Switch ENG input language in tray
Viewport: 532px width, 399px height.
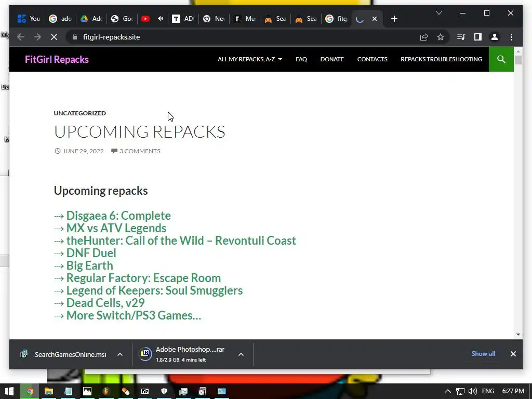pyautogui.click(x=488, y=391)
